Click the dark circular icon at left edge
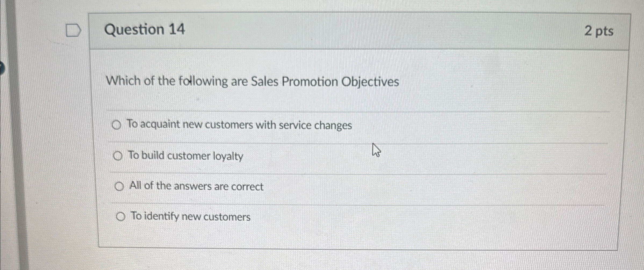This screenshot has width=644, height=270. pyautogui.click(x=2, y=69)
